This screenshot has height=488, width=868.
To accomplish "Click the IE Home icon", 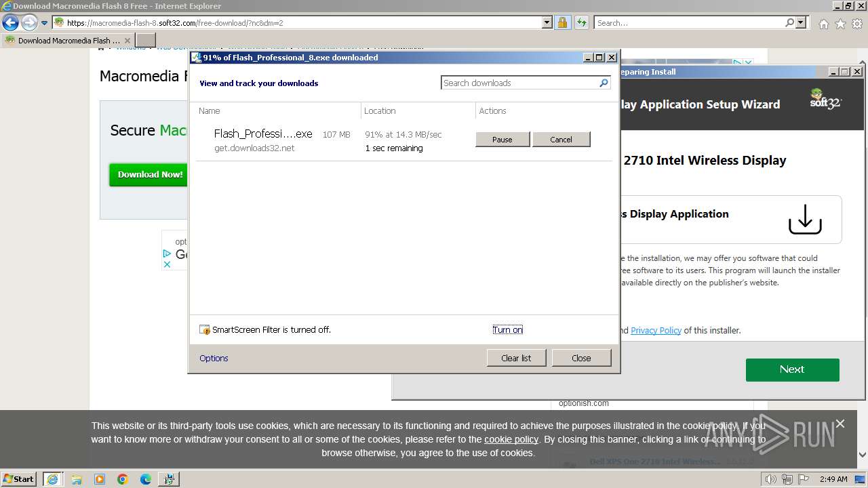I will [x=823, y=24].
